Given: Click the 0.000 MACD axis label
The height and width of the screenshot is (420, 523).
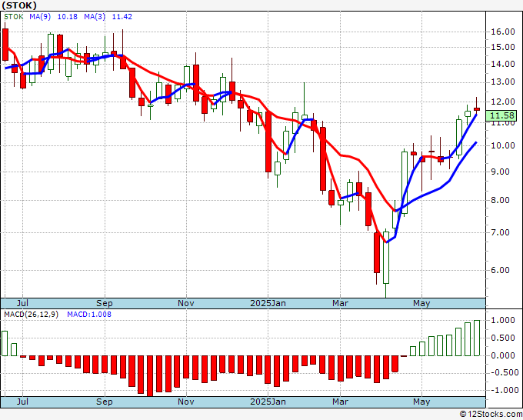Looking at the screenshot, I should [x=503, y=355].
